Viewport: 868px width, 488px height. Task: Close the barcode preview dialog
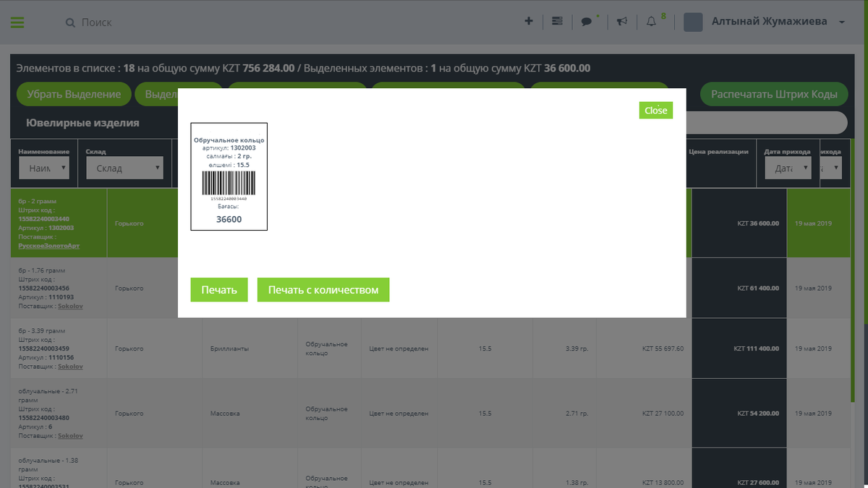(x=655, y=110)
